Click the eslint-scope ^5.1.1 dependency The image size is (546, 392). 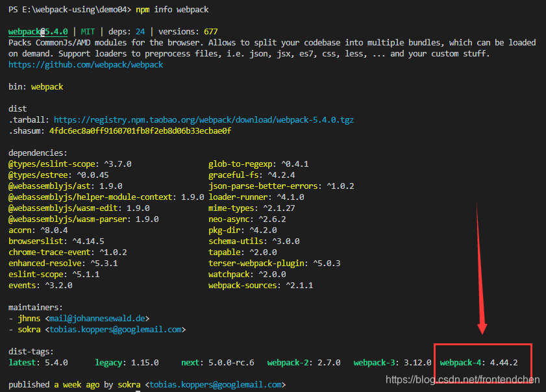tap(54, 275)
